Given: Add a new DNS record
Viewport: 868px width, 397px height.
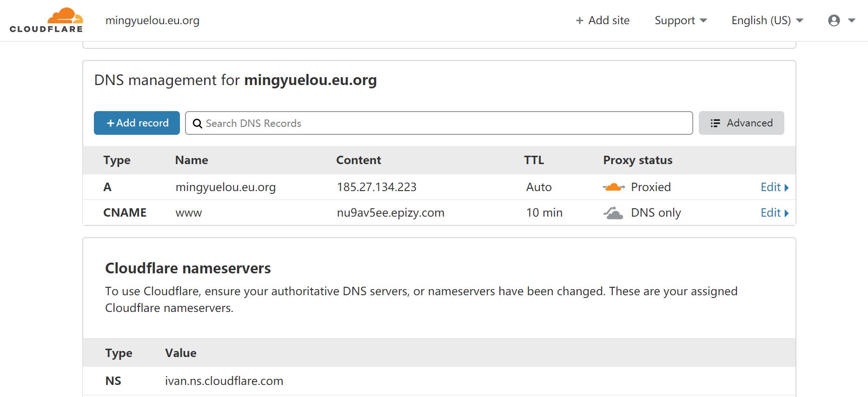Looking at the screenshot, I should click(137, 123).
